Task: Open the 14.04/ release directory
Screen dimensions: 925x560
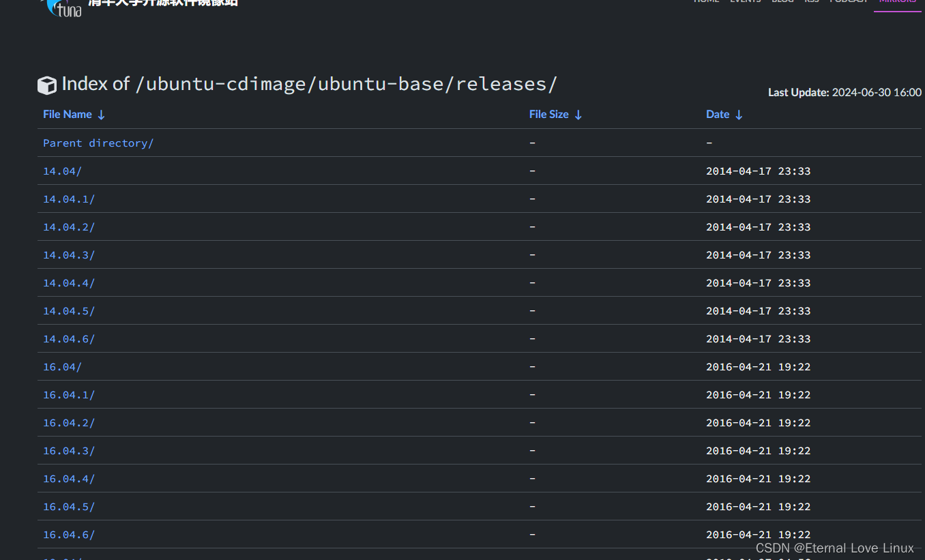Action: [x=62, y=171]
